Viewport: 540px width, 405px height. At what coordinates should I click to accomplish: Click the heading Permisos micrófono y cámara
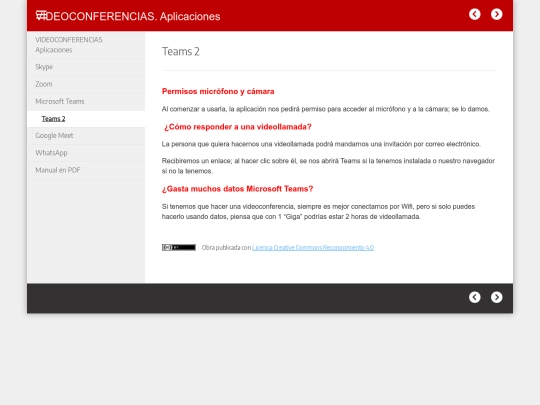click(218, 91)
